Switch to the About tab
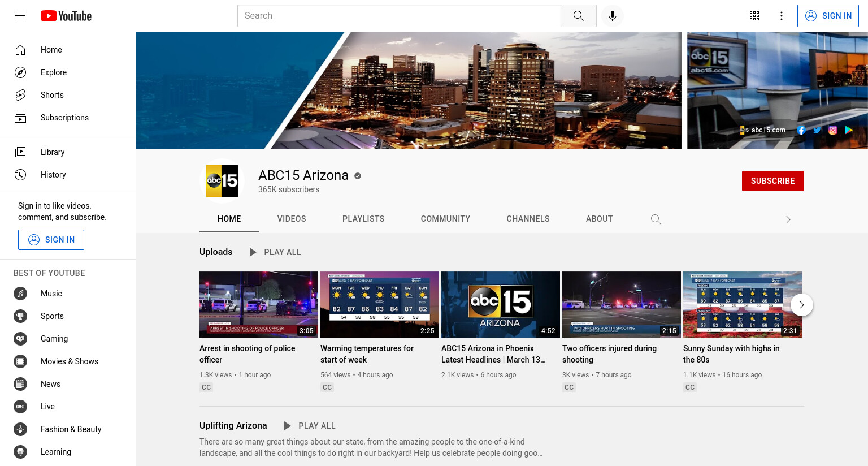Viewport: 868px width, 466px height. (599, 219)
